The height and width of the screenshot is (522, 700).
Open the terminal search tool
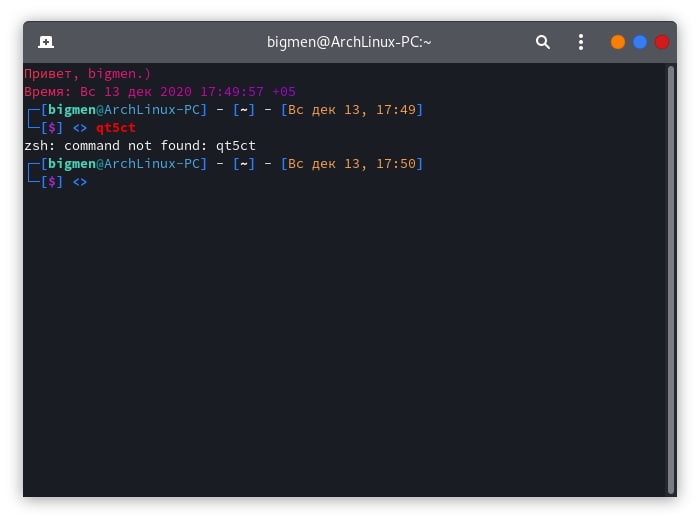pos(542,42)
